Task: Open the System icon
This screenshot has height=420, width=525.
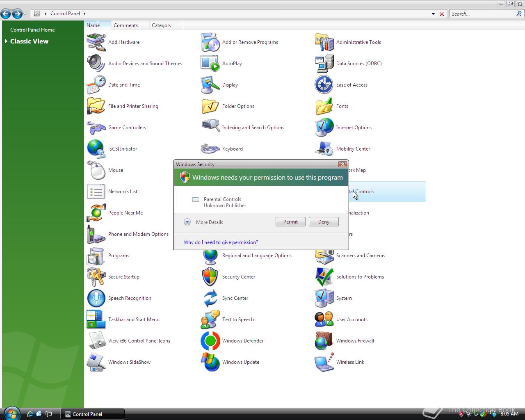Action: point(324,298)
